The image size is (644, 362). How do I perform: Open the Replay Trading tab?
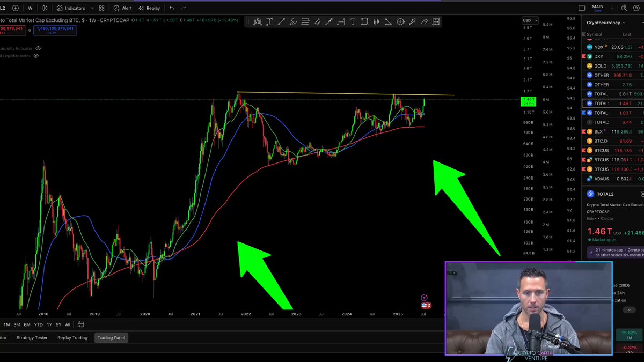(72, 338)
